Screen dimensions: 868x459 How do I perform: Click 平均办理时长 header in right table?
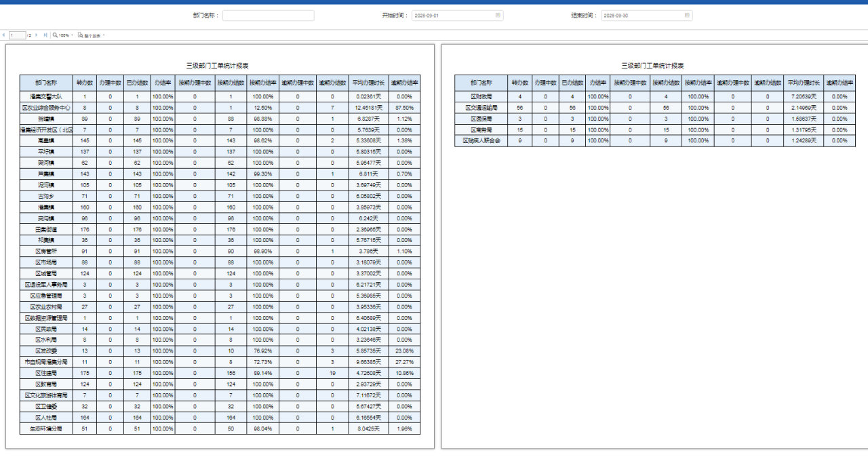click(804, 82)
